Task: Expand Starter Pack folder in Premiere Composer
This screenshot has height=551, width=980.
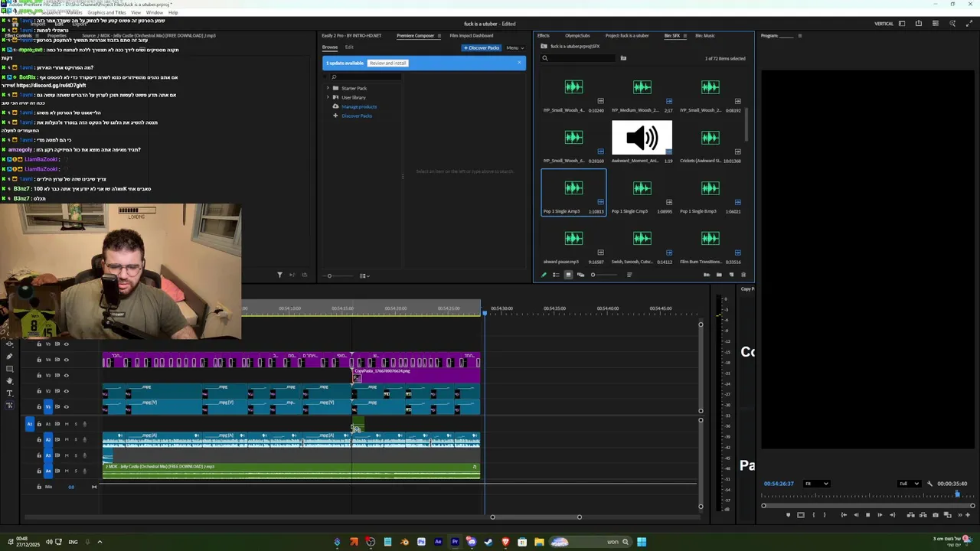Action: point(328,88)
